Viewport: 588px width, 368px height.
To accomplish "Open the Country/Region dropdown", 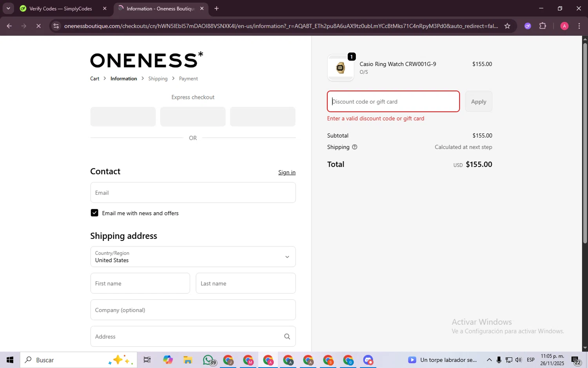I will [193, 257].
